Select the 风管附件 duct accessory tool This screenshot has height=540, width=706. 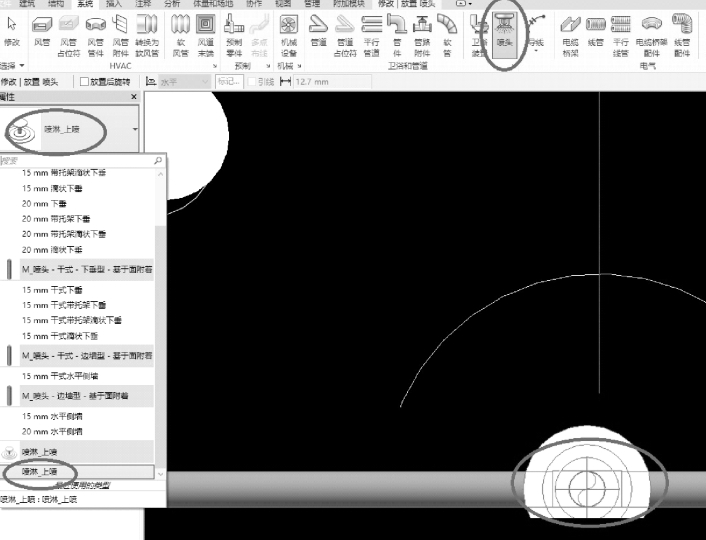120,35
